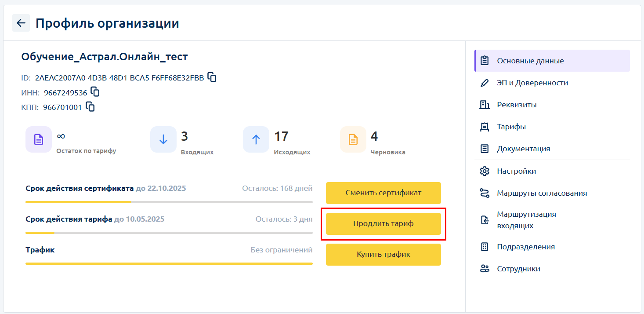644x314 pixels.
Task: Go back with the left arrow button
Action: (x=21, y=23)
